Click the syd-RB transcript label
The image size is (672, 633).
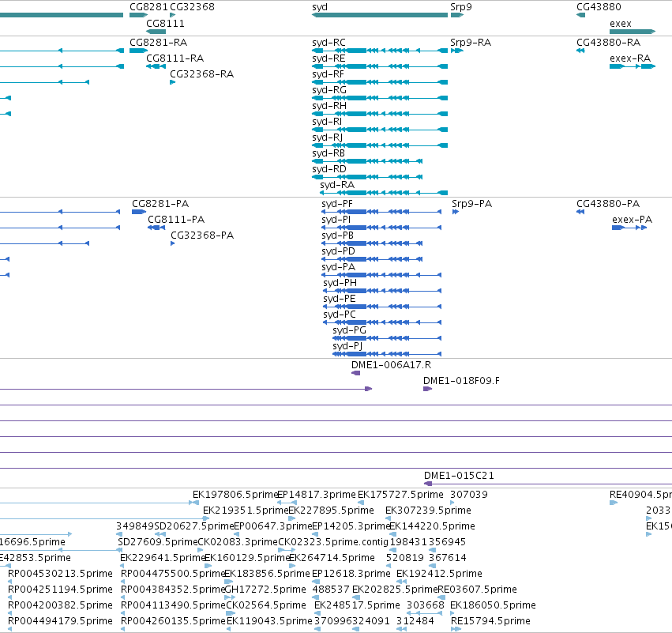point(328,153)
